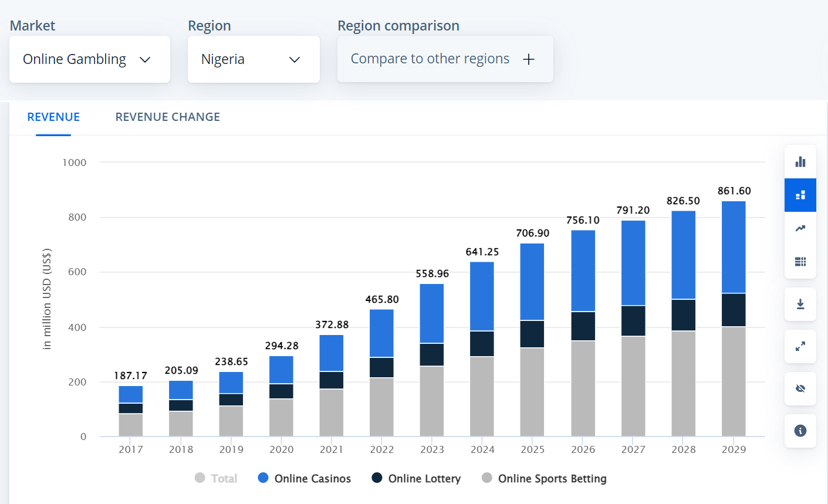Toggle the Total series in the legend
Image resolution: width=828 pixels, height=504 pixels.
pyautogui.click(x=216, y=478)
